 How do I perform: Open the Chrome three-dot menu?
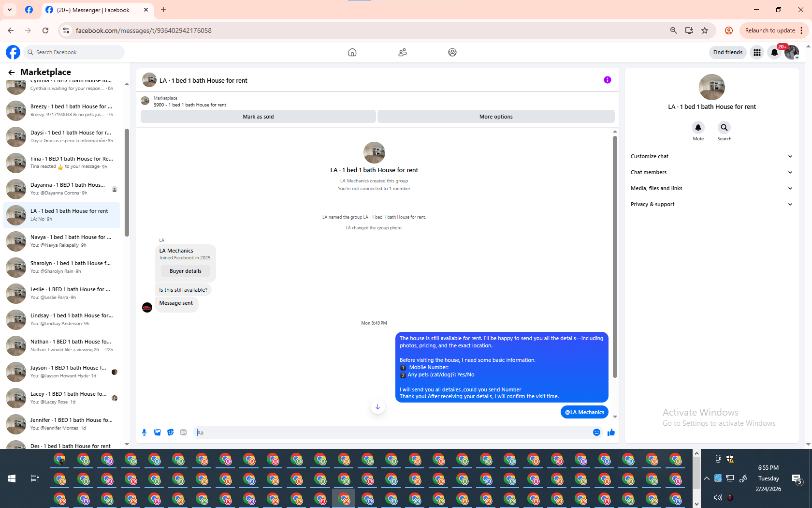point(801,30)
